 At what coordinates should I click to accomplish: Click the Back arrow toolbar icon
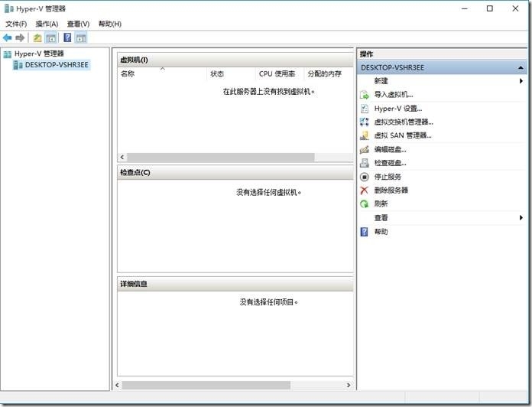coord(8,37)
